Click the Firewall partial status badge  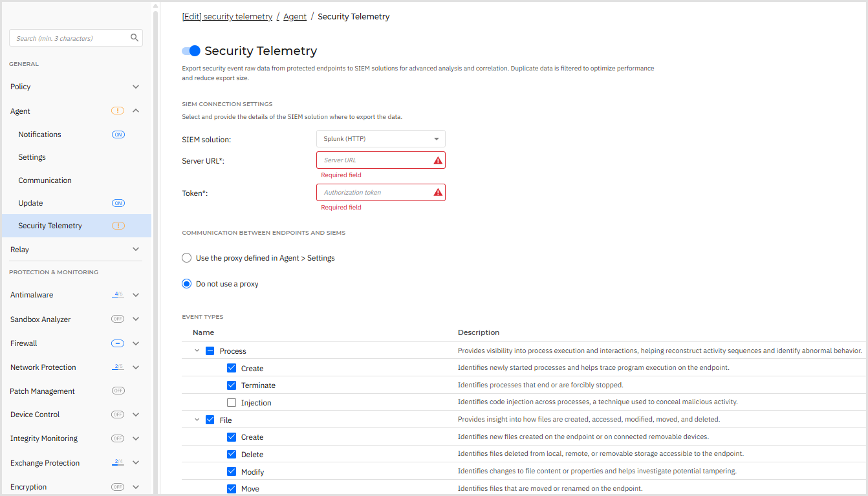[118, 343]
